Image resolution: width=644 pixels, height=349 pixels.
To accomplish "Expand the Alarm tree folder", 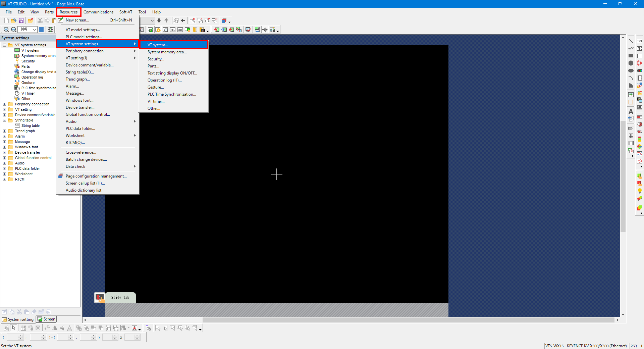I will click(5, 136).
